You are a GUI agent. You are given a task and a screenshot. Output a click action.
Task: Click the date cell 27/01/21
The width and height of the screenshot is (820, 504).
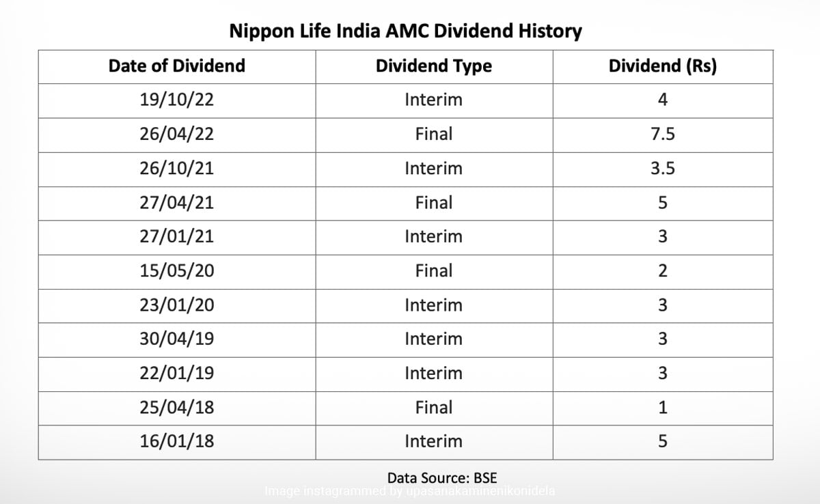click(176, 236)
